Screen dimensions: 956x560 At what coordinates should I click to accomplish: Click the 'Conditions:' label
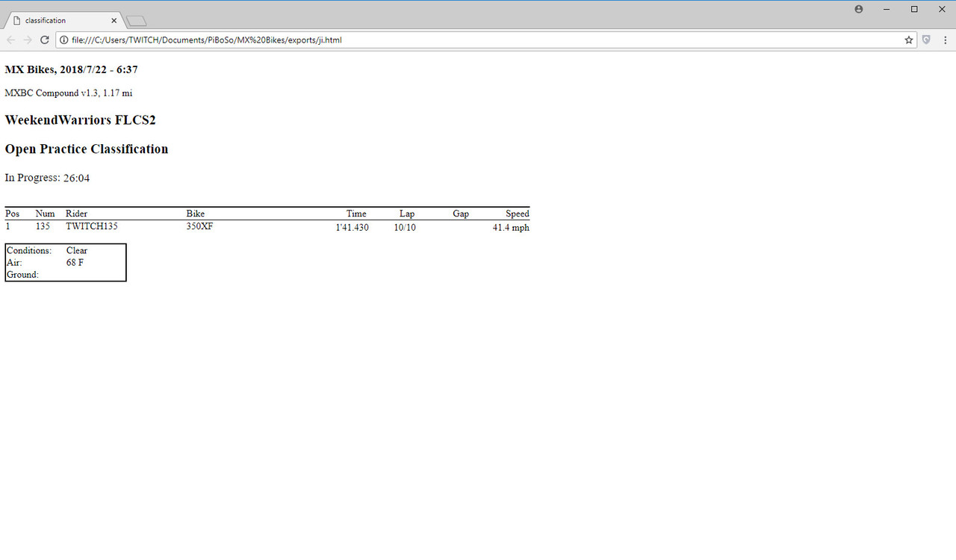29,251
